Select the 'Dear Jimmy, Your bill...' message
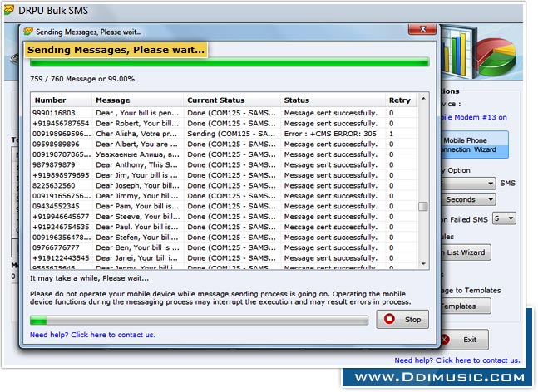This screenshot has height=392, width=538. point(137,196)
